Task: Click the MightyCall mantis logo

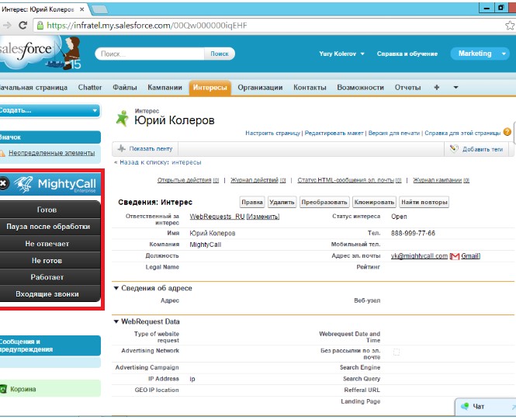Action: [x=23, y=184]
